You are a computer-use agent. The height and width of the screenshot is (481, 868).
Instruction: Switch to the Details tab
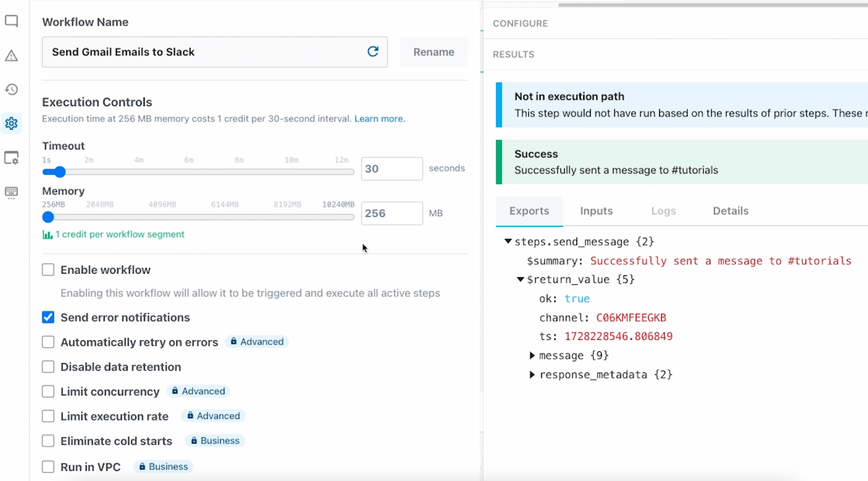730,211
